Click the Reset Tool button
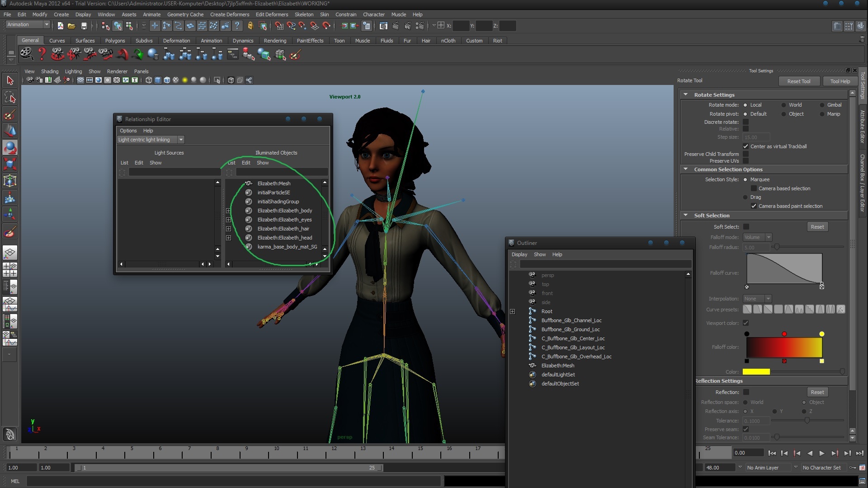The image size is (868, 488). tap(798, 81)
